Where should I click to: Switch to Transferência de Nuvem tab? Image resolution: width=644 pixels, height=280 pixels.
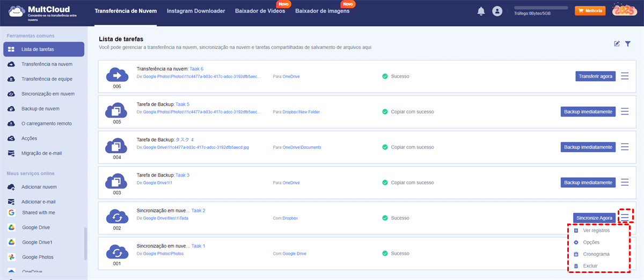(126, 11)
